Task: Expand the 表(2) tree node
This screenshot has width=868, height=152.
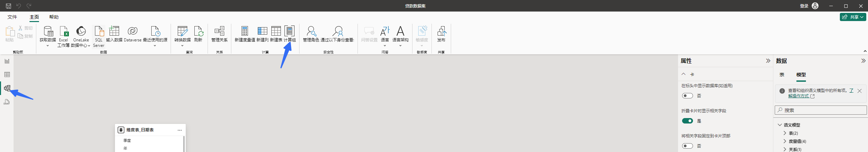Action: tap(785, 133)
